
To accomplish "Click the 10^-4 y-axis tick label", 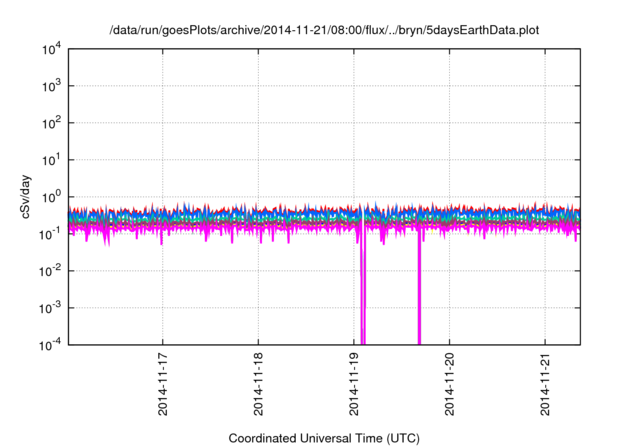I will [x=50, y=345].
